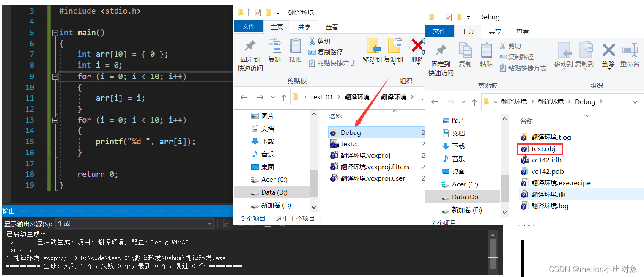This screenshot has width=644, height=277.
Task: Click the back navigation arrow in left Explorer
Action: coord(244,97)
